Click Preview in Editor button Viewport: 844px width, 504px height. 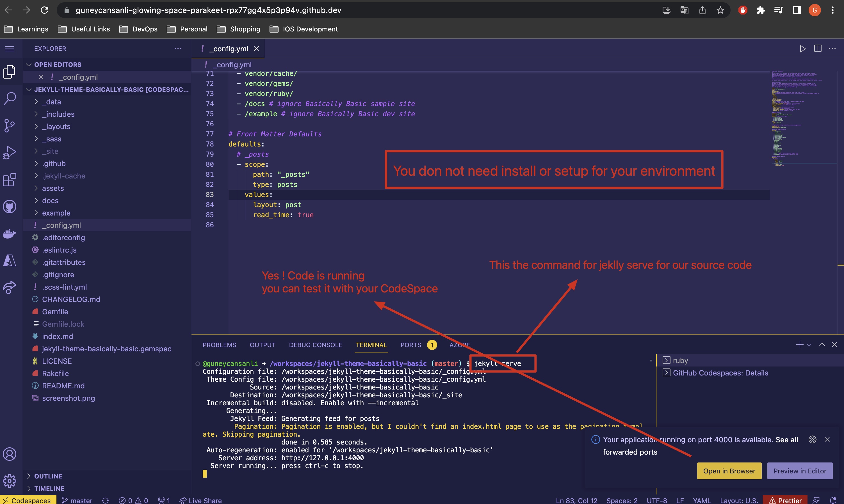[x=801, y=470]
